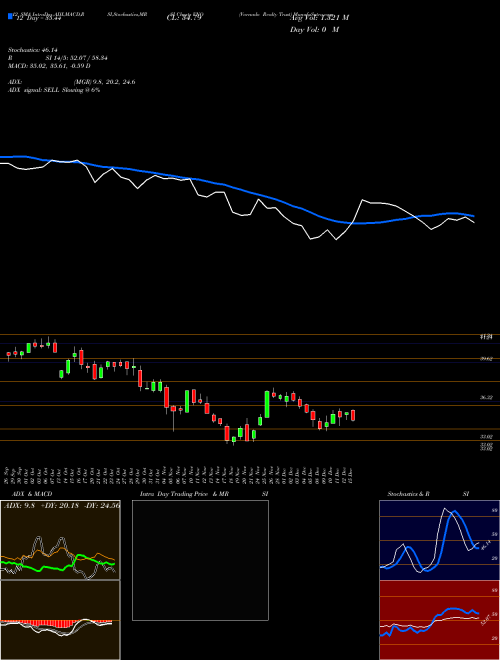Open the ADX indicator chart panel
Screen dimensions: 500x660
pos(60,540)
